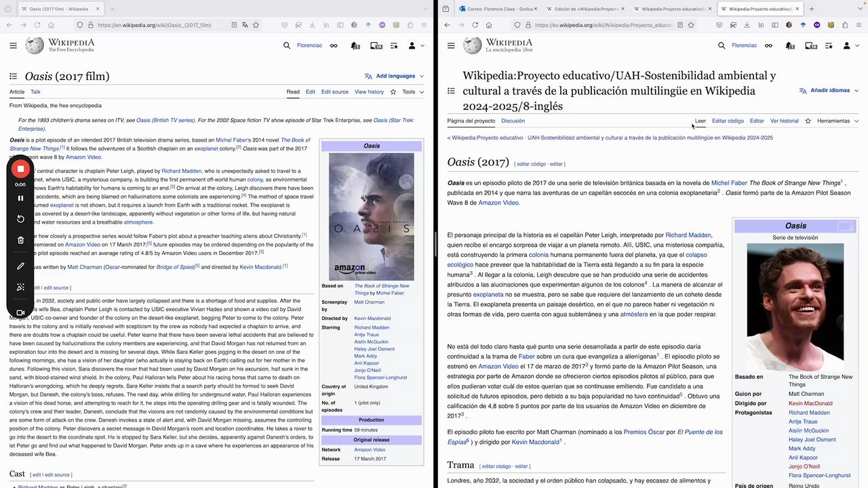Viewport: 868px width, 488px height.
Task: Watch the English Oasis article with star
Action: tap(393, 91)
